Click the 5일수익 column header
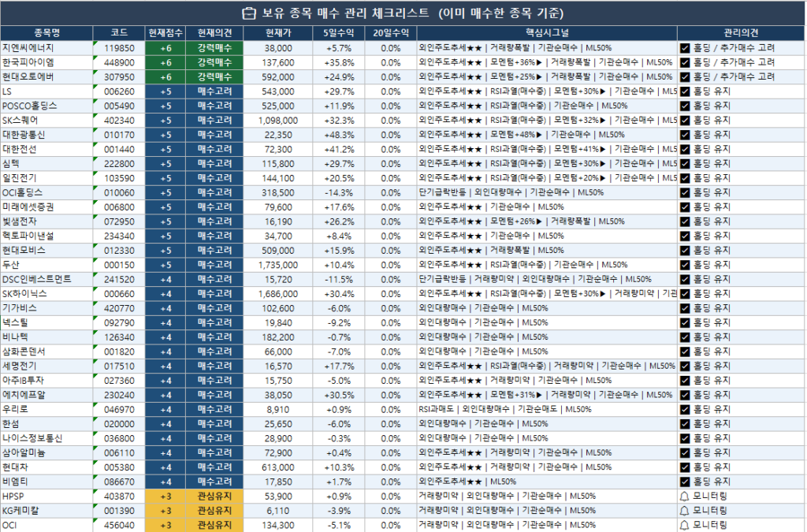 [x=339, y=33]
